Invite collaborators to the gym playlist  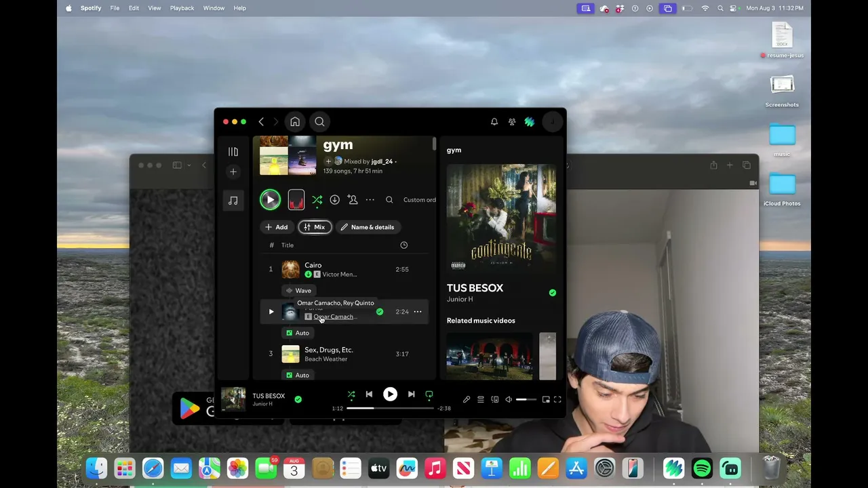point(353,199)
